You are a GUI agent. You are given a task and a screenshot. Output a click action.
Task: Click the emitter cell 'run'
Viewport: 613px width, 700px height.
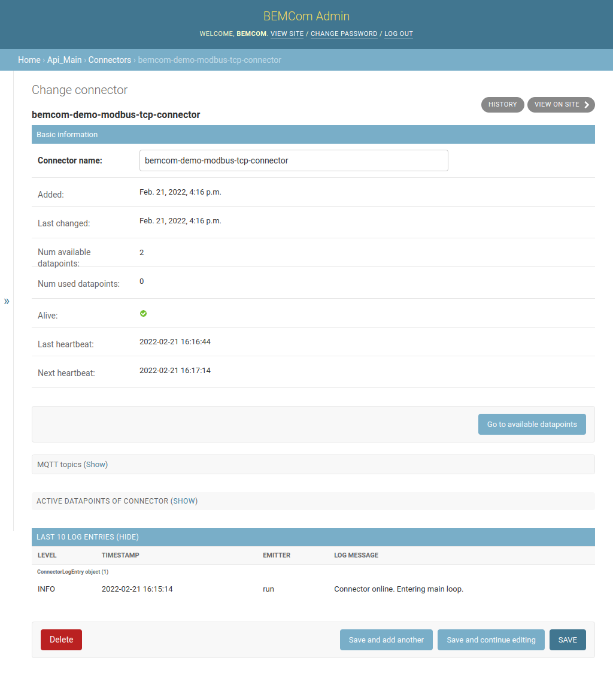268,589
